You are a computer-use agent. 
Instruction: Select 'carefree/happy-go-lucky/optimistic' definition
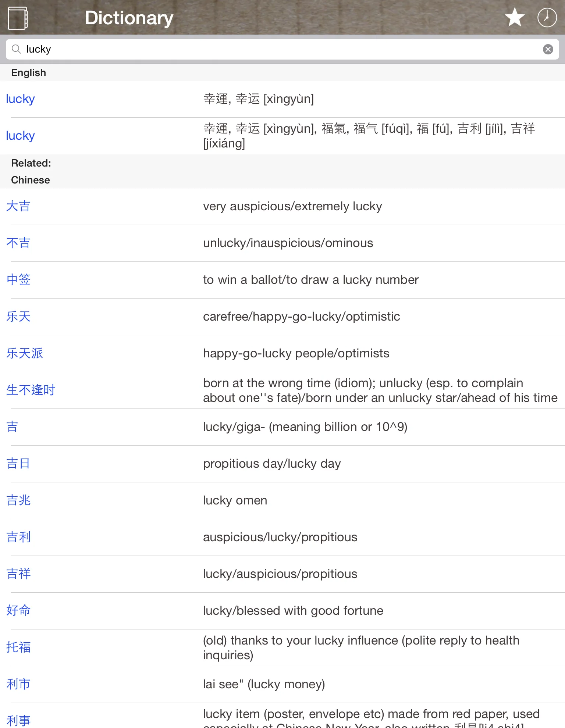pos(302,317)
